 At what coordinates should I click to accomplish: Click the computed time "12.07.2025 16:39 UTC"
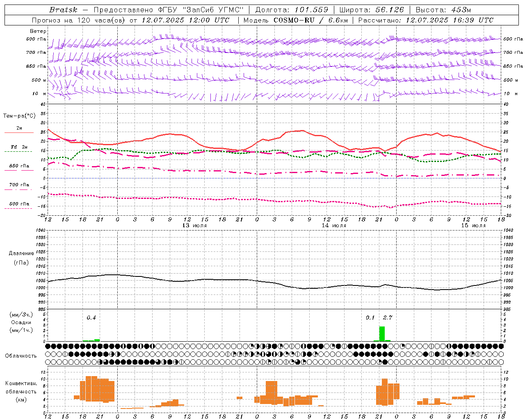tap(450, 20)
